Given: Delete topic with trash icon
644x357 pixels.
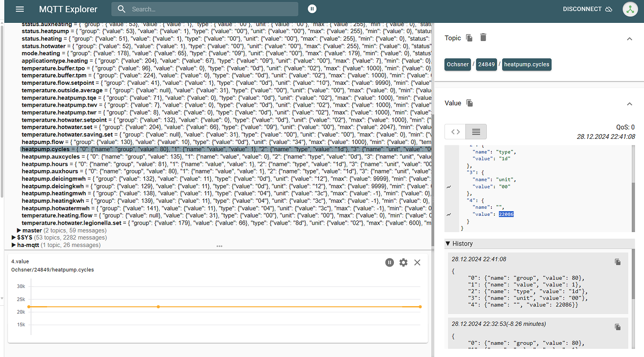Looking at the screenshot, I should tap(483, 37).
